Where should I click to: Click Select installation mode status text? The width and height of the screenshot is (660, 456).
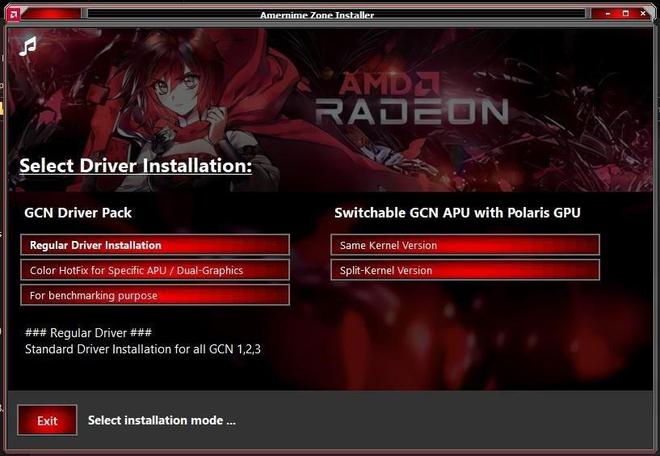(162, 420)
